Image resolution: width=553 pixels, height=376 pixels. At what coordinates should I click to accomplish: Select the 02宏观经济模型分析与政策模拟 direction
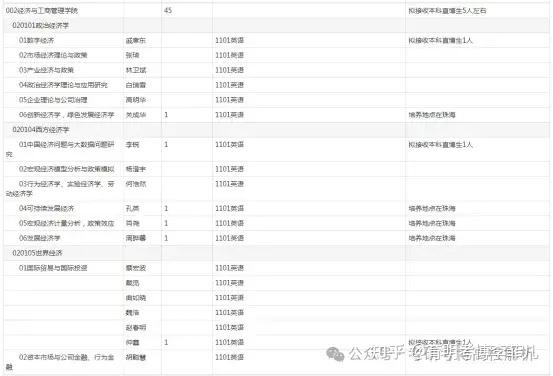coord(67,169)
